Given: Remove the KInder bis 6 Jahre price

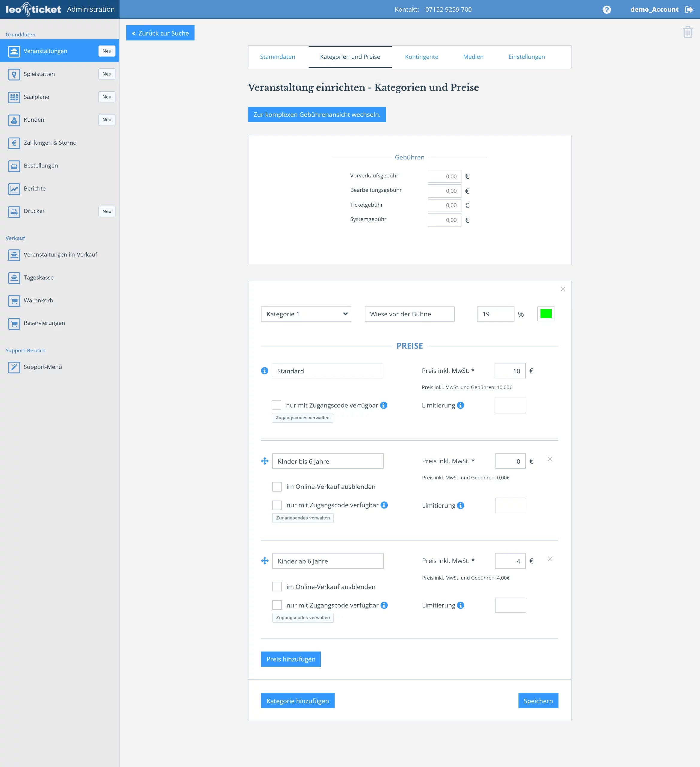Looking at the screenshot, I should [550, 459].
